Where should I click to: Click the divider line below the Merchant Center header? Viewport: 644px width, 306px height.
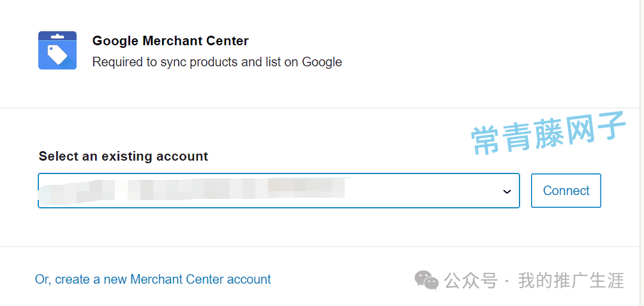click(322, 108)
